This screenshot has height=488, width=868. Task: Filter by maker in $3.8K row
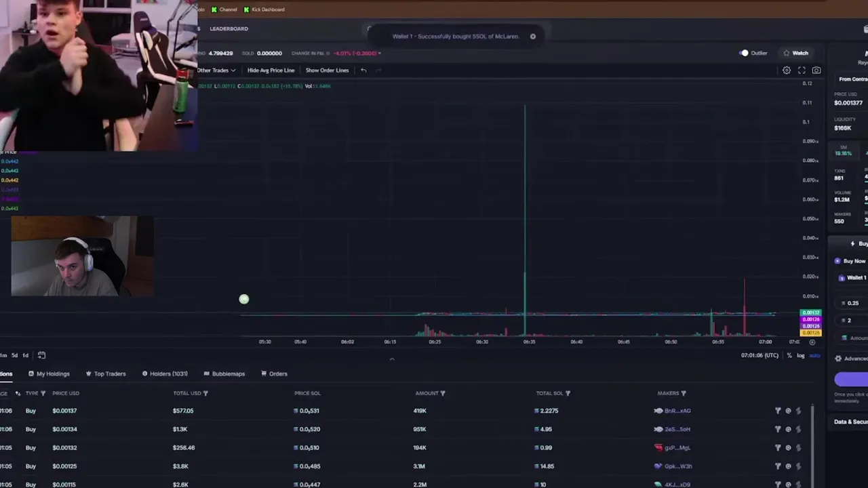click(778, 466)
